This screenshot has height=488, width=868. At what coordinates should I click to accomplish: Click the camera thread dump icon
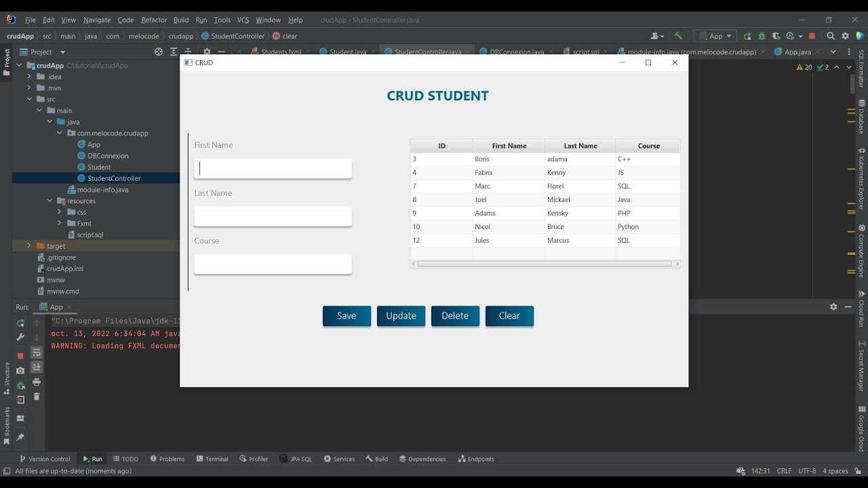(x=20, y=370)
